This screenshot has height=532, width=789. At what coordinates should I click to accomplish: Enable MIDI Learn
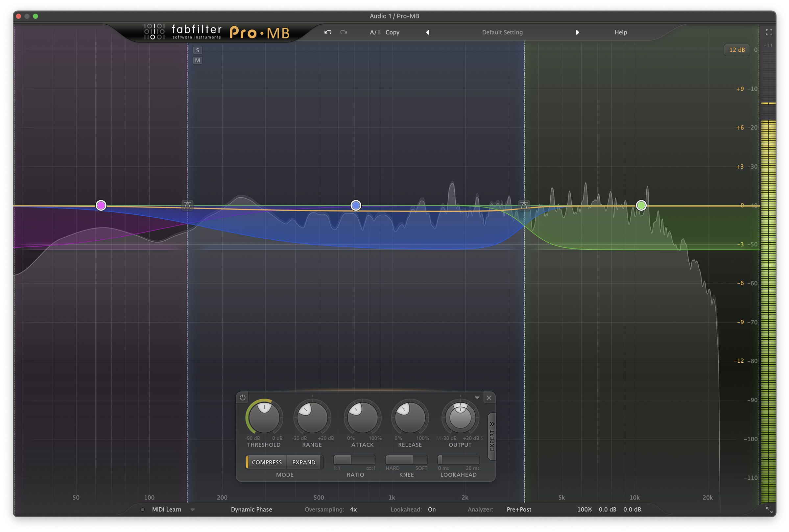[x=167, y=509]
